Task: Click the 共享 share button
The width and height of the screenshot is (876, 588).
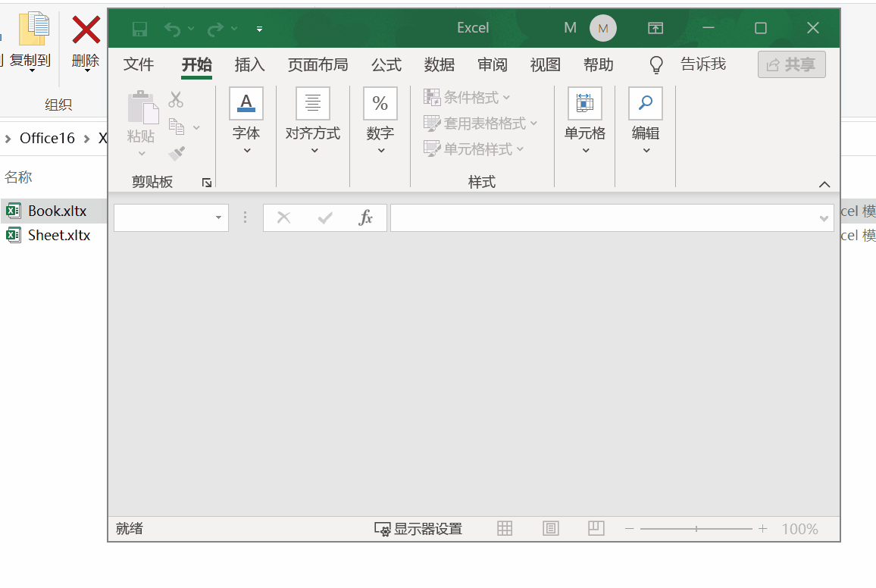Action: 792,64
